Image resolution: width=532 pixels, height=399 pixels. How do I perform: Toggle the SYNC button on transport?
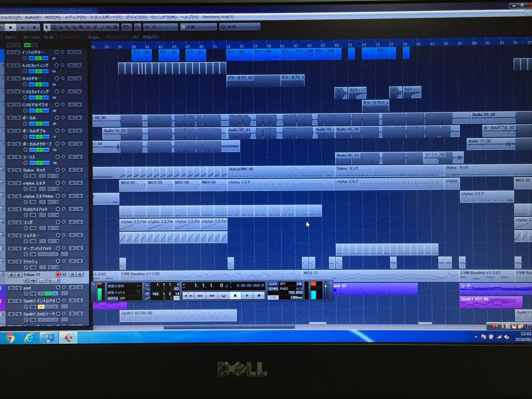pyautogui.click(x=273, y=297)
